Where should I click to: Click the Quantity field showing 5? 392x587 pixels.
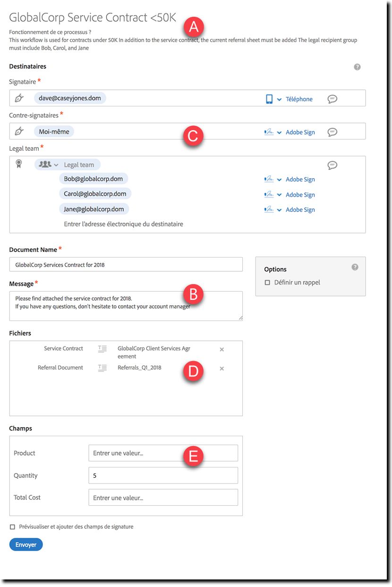(x=163, y=475)
